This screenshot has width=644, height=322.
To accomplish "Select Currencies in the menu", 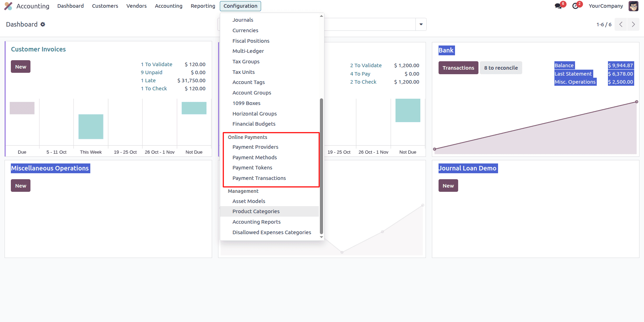I will (245, 30).
